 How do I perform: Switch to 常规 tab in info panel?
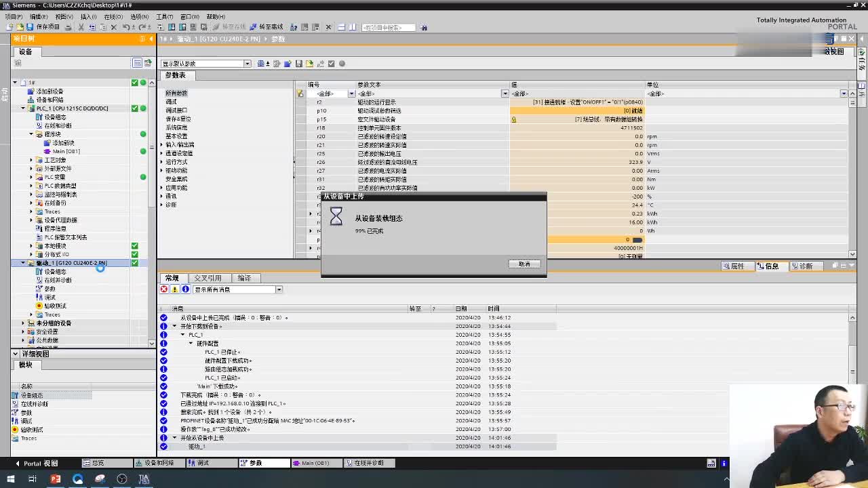(172, 278)
